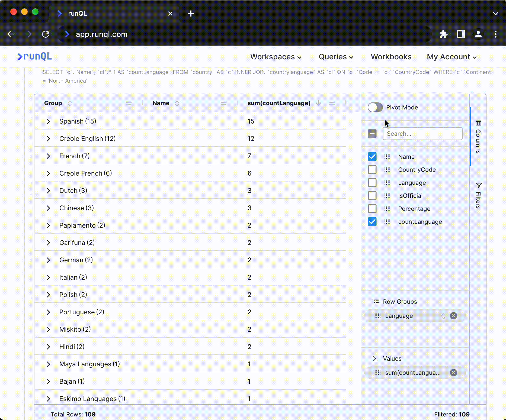The width and height of the screenshot is (506, 420).
Task: Click the drag handle beside CountryCode column
Action: (387, 170)
